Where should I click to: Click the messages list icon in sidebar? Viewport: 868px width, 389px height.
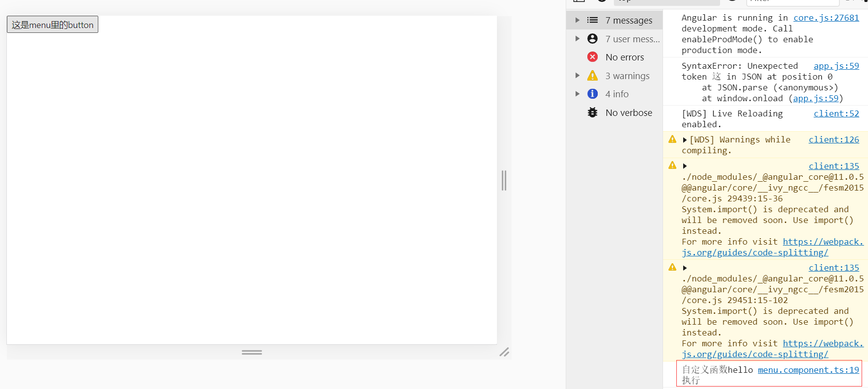coord(592,20)
